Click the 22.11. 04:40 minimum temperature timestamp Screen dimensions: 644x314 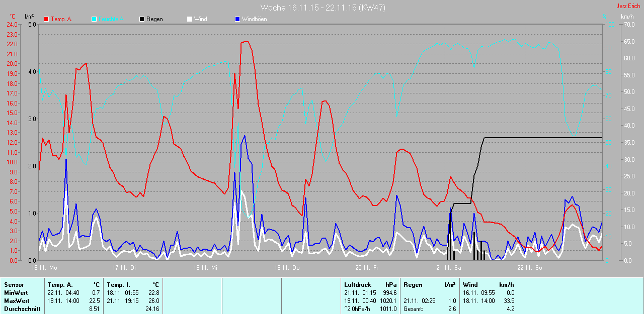pos(64,293)
